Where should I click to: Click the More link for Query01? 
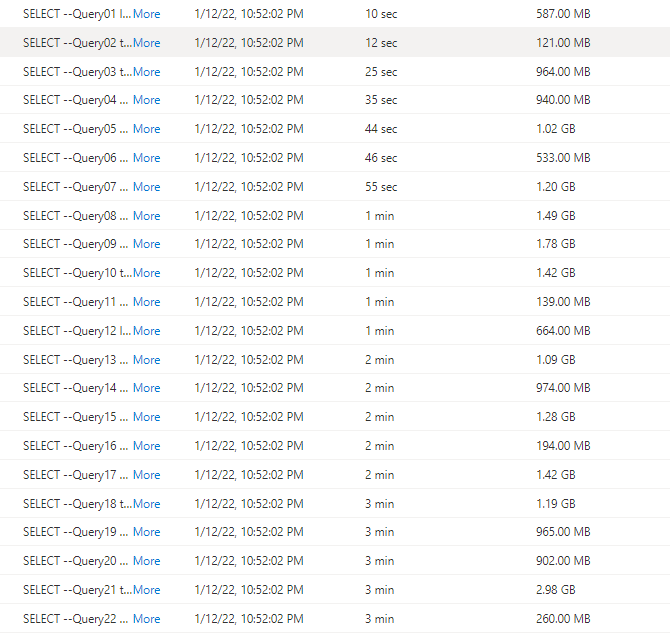click(146, 14)
